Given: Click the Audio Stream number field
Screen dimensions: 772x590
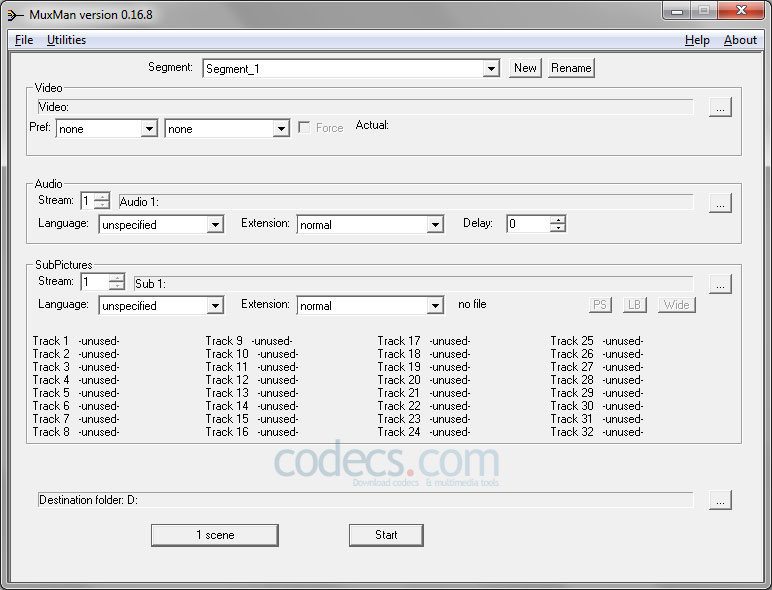Looking at the screenshot, I should pos(88,200).
